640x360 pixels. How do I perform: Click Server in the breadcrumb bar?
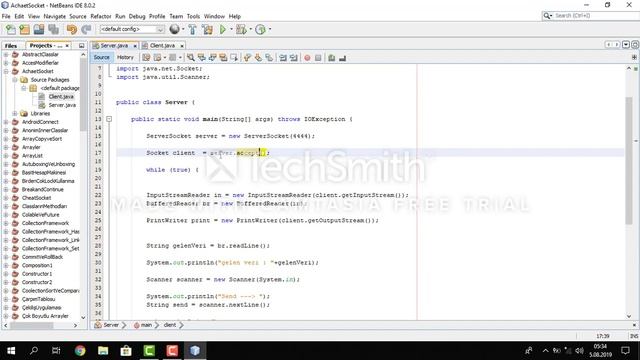[x=111, y=325]
